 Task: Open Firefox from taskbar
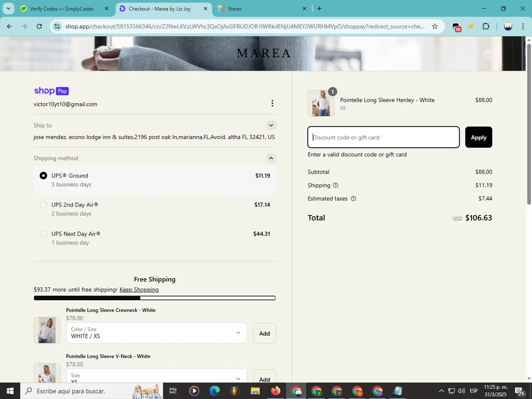(x=276, y=391)
